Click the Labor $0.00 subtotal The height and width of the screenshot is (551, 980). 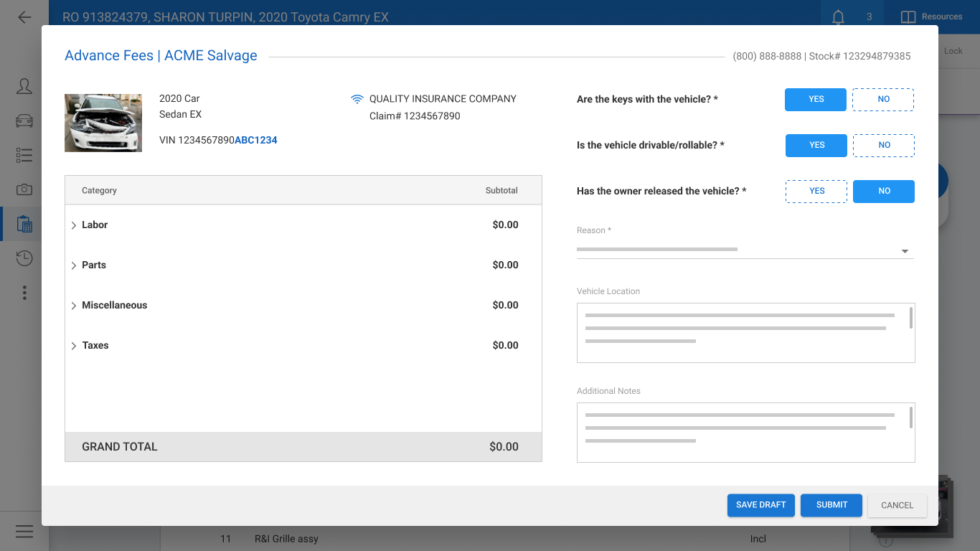click(505, 225)
